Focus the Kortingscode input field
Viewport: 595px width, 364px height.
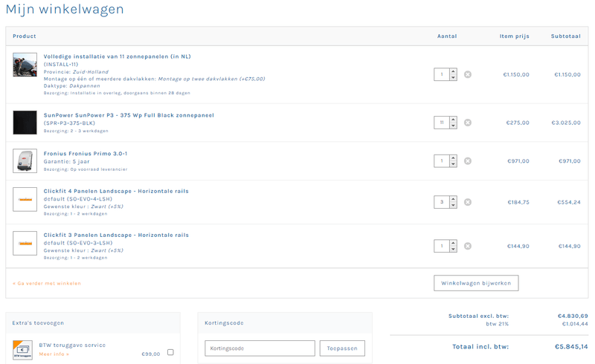(x=260, y=348)
